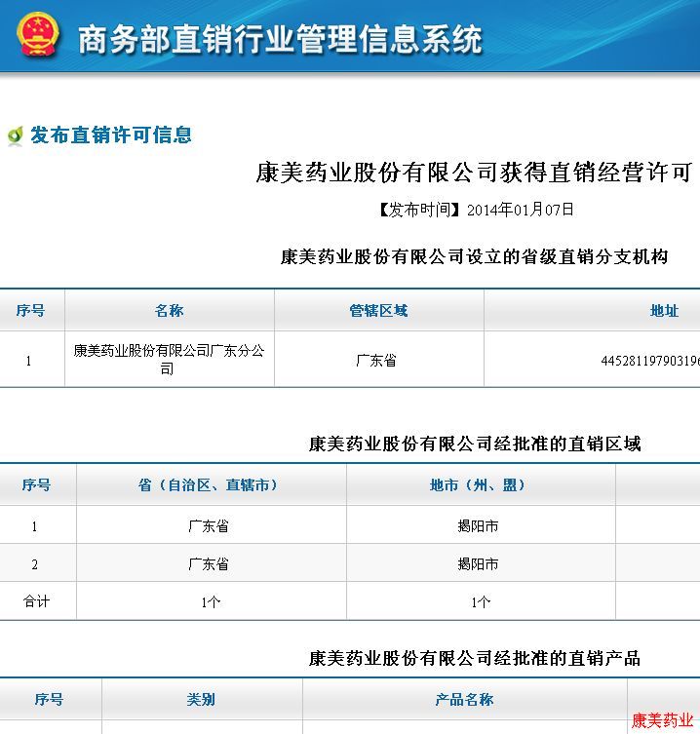Click 广东省 in region row 1
The height and width of the screenshot is (734, 700).
pyautogui.click(x=209, y=526)
